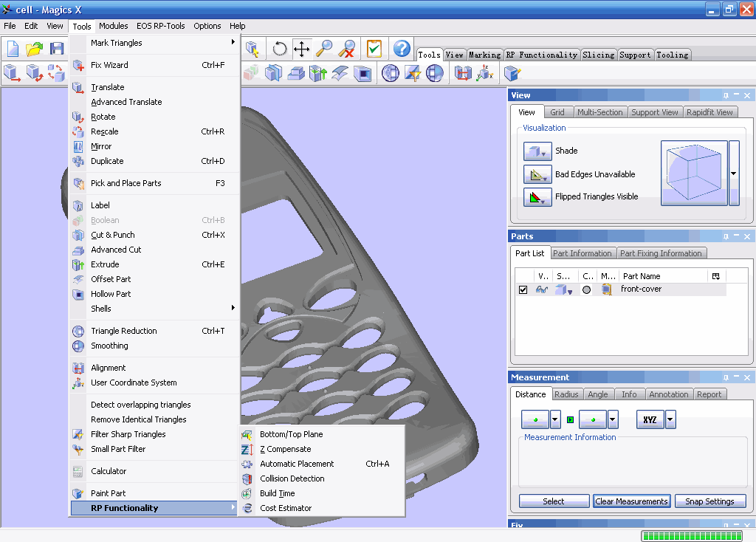Viewport: 756px width, 542px height.
Task: Expand the Mark Triangles submenu
Action: (x=154, y=43)
